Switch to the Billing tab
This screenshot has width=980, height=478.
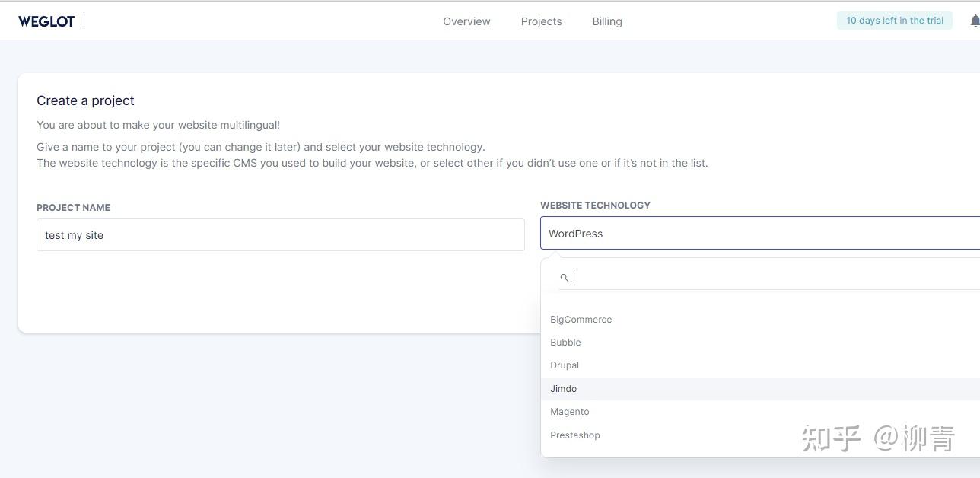(607, 21)
